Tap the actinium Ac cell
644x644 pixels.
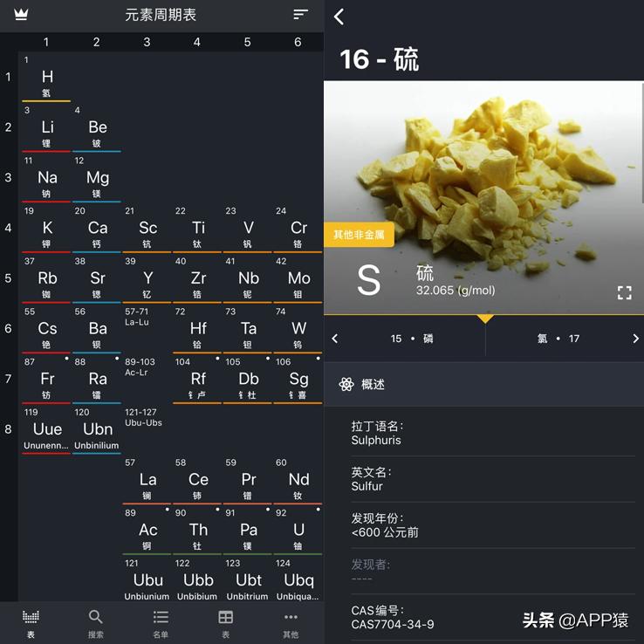coord(147,531)
